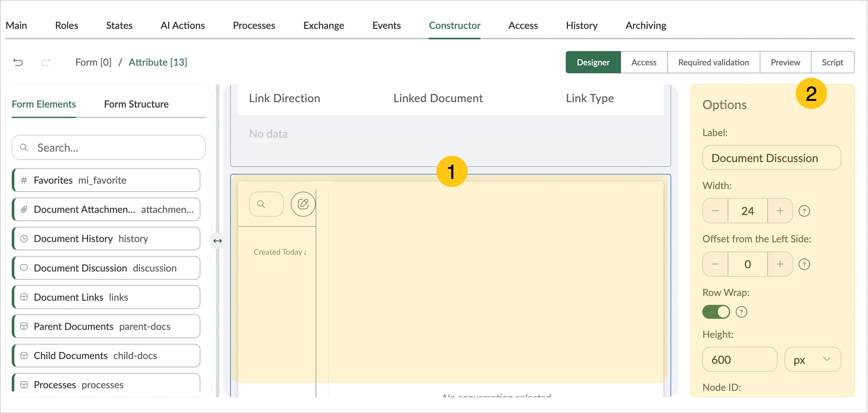
Task: Click the discussion search box
Action: 266,204
